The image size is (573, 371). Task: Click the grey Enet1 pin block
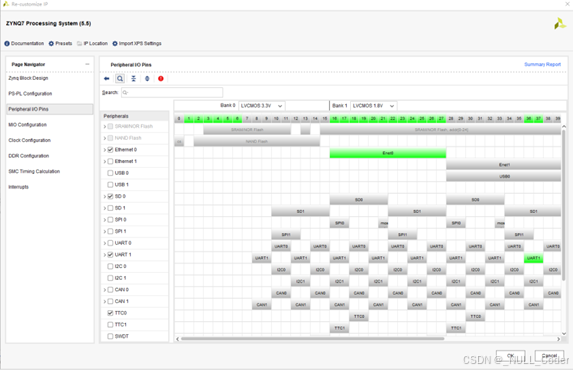coord(504,165)
